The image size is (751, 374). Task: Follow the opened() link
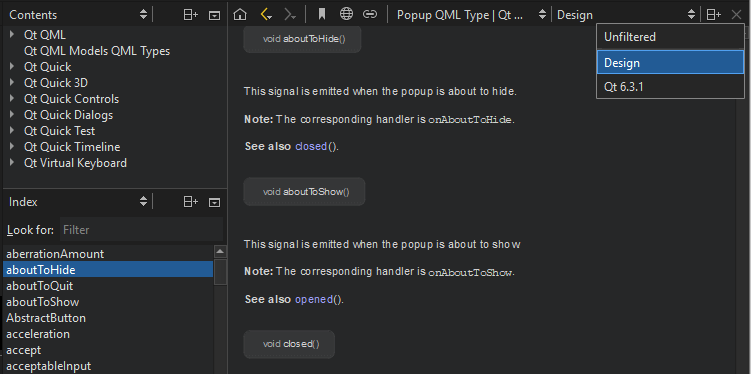314,299
